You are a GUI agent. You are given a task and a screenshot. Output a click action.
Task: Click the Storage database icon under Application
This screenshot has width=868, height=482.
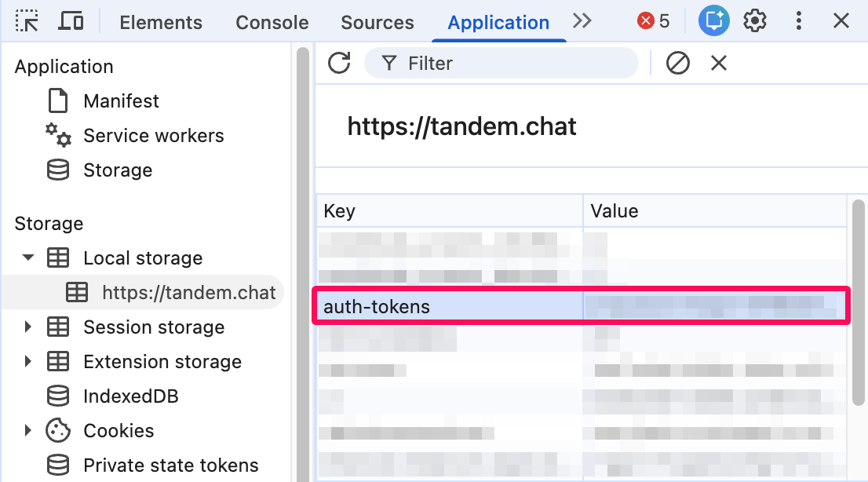pyautogui.click(x=58, y=170)
